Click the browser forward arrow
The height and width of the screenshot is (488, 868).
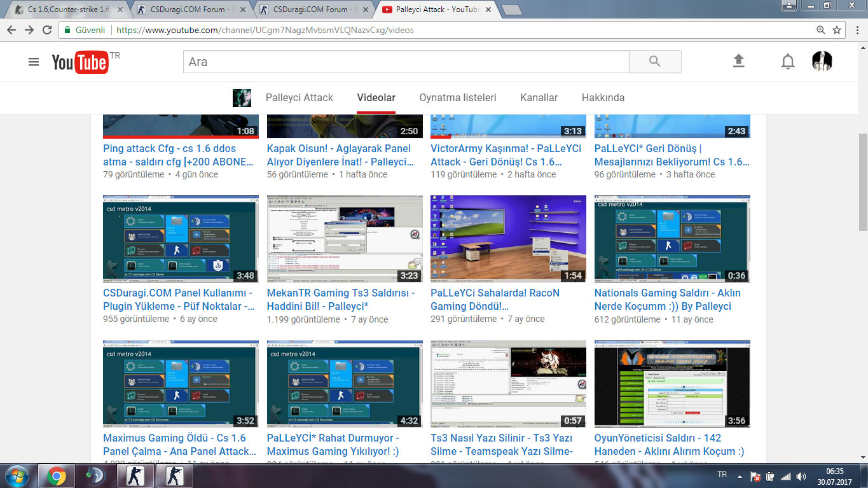29,30
